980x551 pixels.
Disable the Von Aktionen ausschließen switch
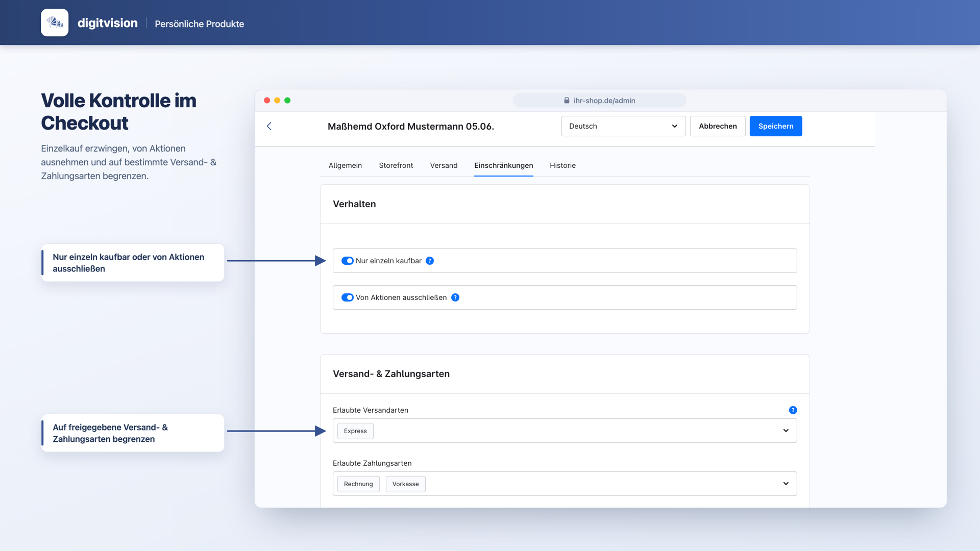(x=348, y=297)
